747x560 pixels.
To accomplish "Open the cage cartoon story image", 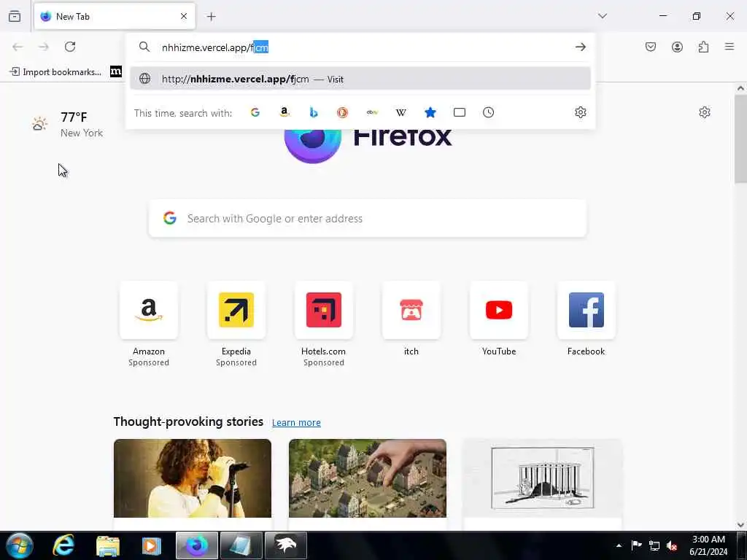I will point(543,478).
